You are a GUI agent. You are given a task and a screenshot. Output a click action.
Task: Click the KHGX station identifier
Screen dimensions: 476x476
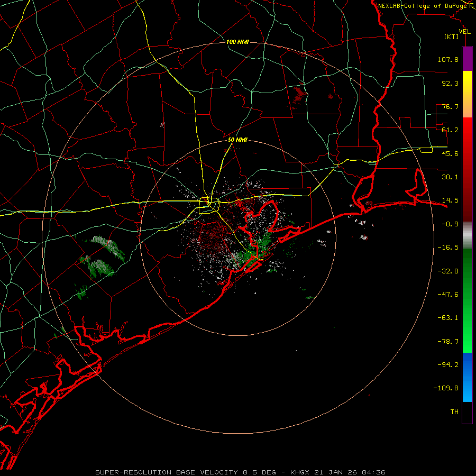tap(300, 472)
